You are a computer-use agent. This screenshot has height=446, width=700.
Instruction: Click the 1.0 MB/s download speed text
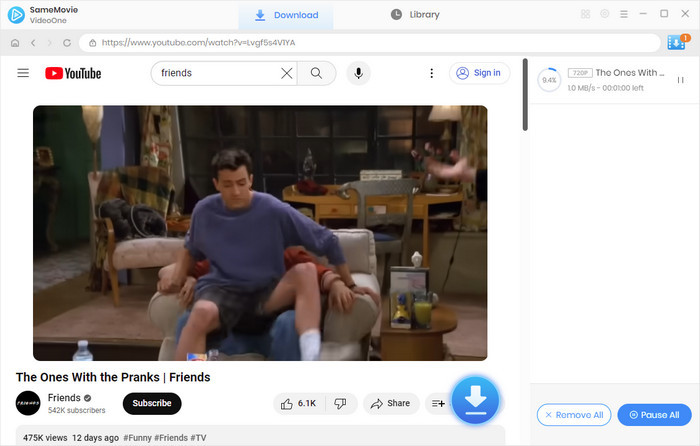point(581,88)
